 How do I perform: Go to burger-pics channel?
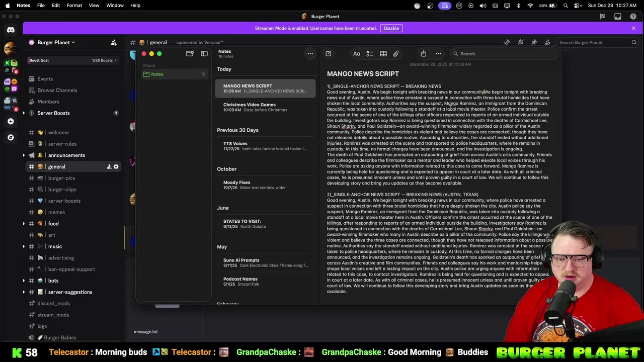point(73,178)
